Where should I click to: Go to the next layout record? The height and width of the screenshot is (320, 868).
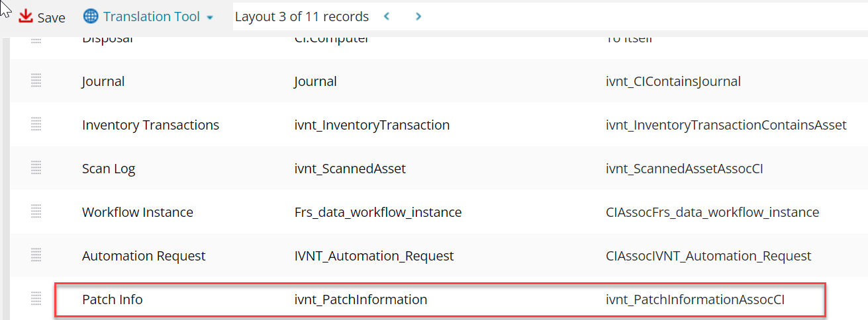(418, 17)
